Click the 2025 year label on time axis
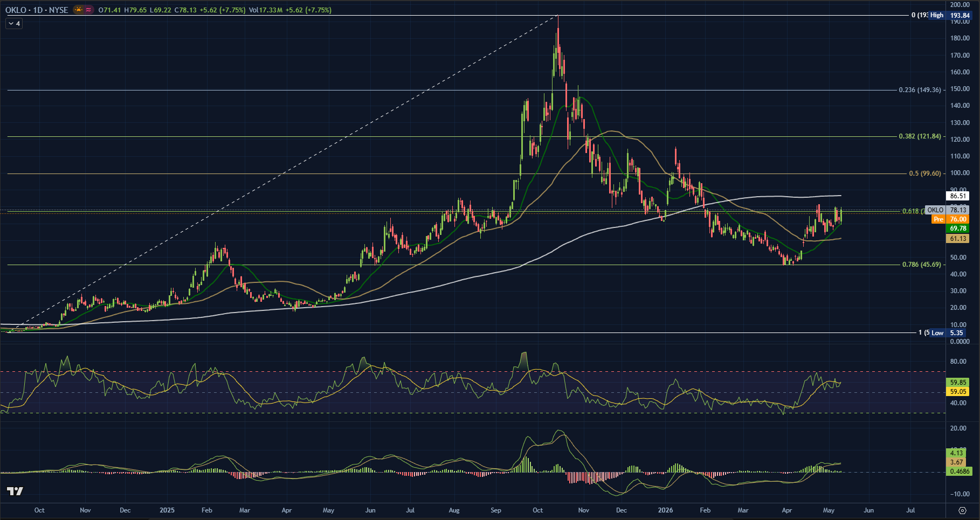Image resolution: width=980 pixels, height=520 pixels. (x=167, y=510)
